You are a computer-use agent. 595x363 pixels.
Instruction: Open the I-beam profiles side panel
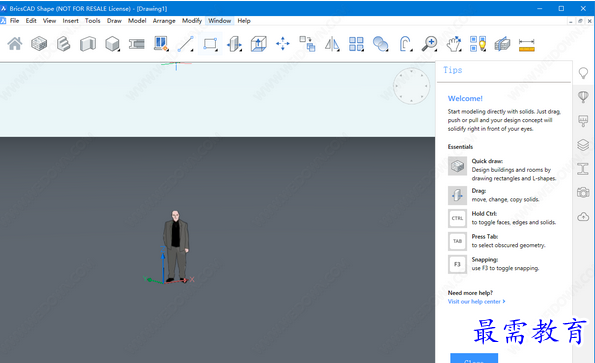click(583, 169)
